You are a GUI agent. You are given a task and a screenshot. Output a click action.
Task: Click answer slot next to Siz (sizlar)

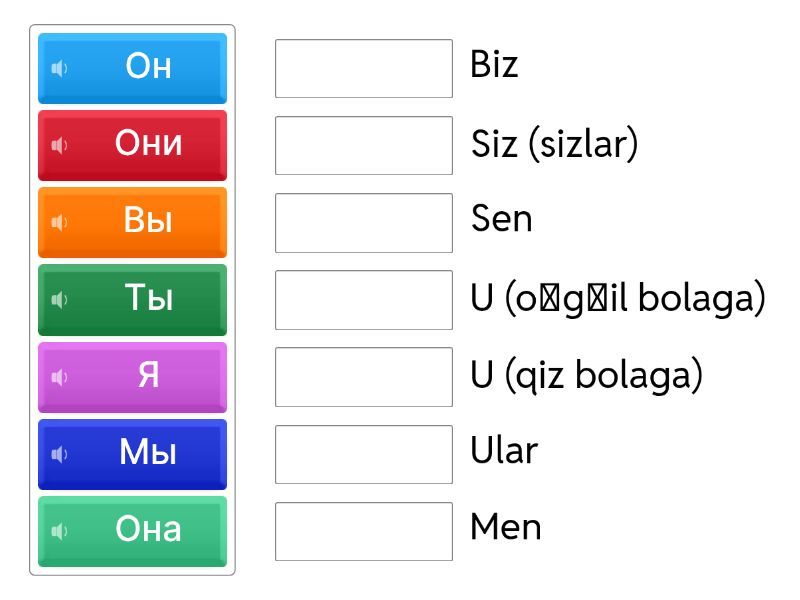click(x=364, y=145)
